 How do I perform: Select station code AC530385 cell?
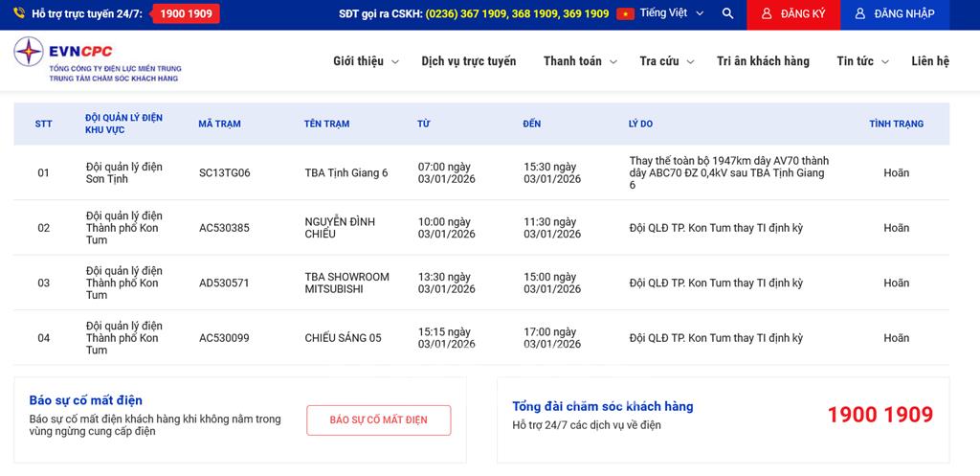point(224,228)
